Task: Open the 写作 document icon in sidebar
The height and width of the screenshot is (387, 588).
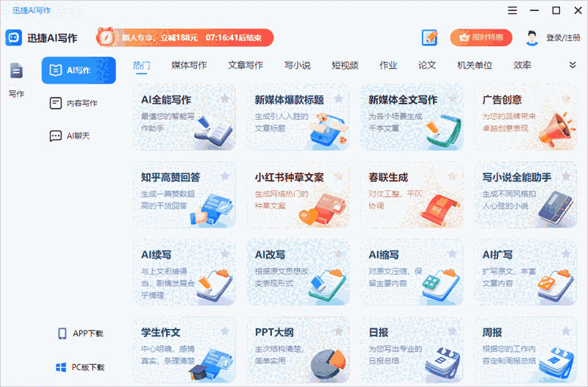Action: pyautogui.click(x=16, y=70)
